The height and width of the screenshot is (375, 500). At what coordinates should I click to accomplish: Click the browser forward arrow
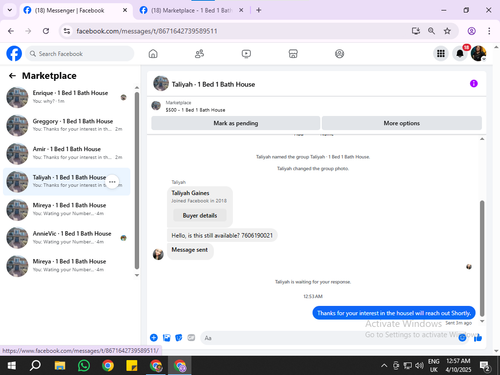click(28, 31)
